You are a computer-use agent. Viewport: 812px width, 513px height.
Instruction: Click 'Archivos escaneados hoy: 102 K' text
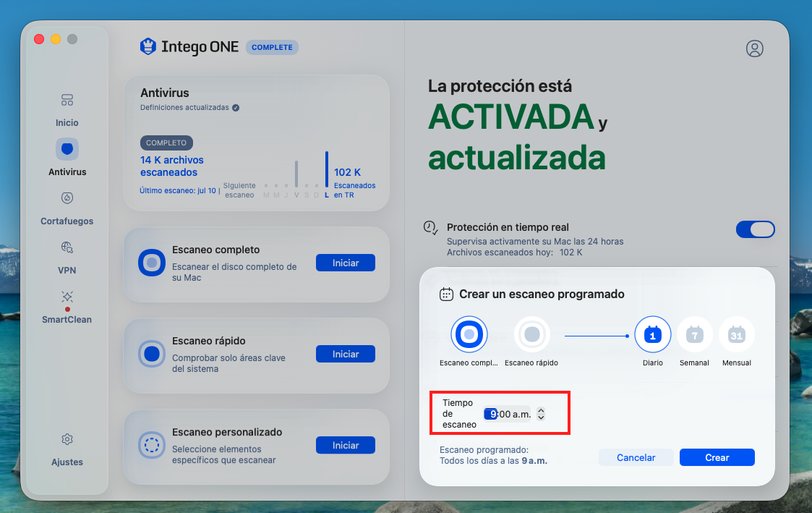tap(515, 253)
